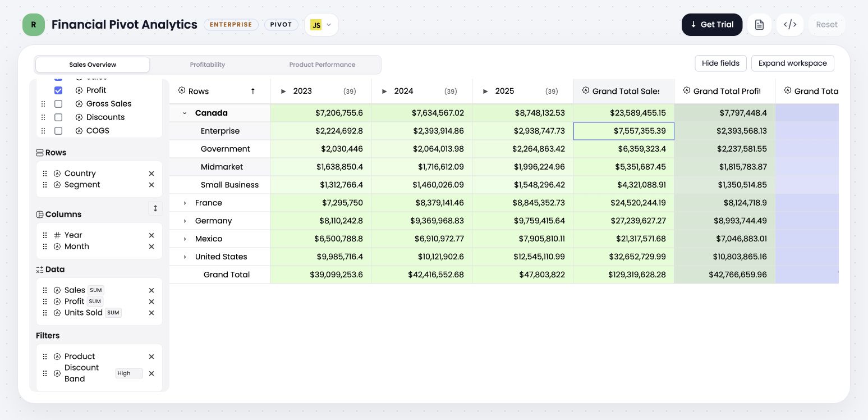Expand the 2024 column group
The image size is (868, 420).
384,91
